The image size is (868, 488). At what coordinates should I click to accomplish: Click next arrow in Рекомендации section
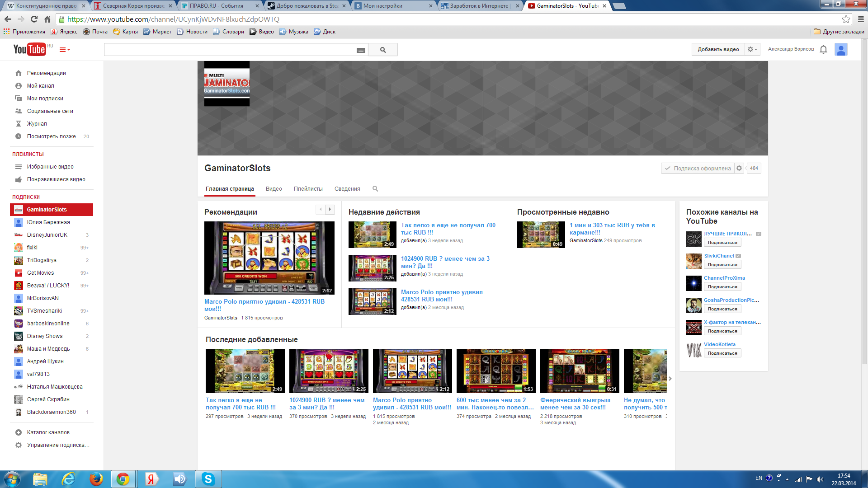(330, 209)
